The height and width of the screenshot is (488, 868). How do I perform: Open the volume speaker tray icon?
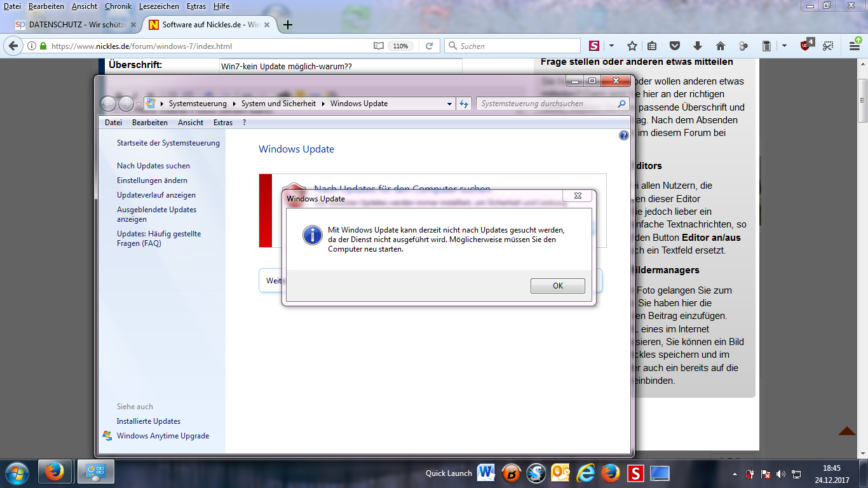click(x=780, y=474)
